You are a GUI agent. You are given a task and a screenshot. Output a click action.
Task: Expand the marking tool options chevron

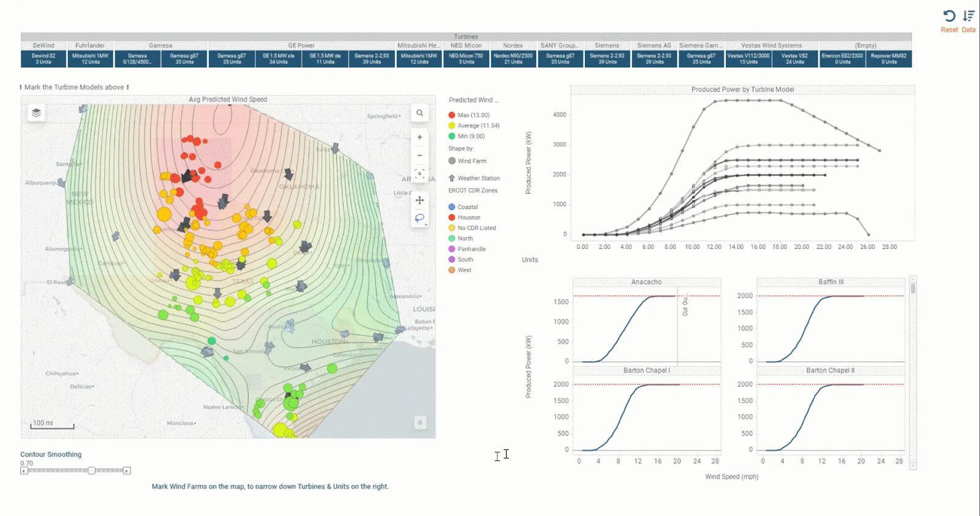426,225
